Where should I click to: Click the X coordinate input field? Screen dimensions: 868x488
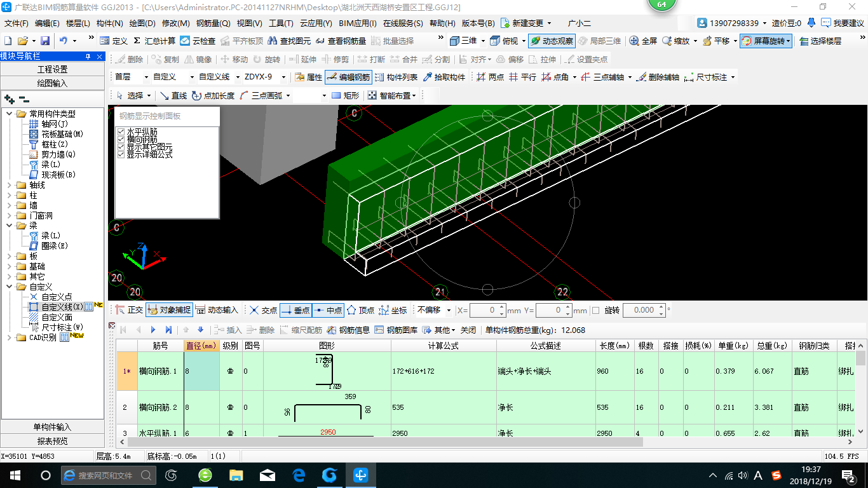tap(488, 310)
